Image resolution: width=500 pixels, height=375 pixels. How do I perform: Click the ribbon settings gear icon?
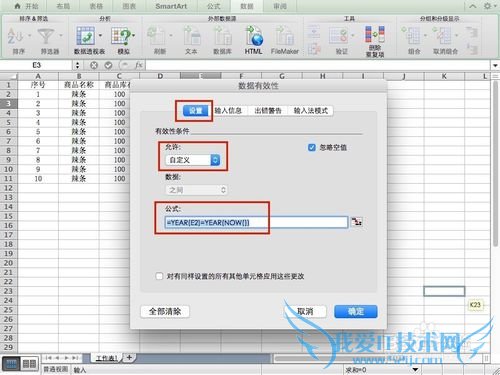pos(488,6)
